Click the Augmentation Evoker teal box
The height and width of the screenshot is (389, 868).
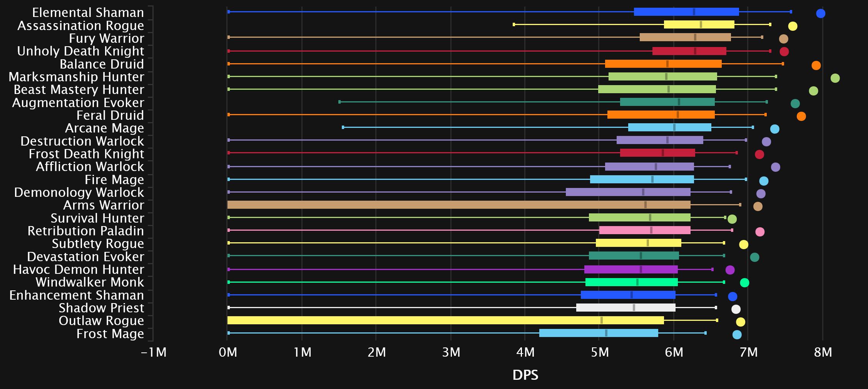click(667, 102)
